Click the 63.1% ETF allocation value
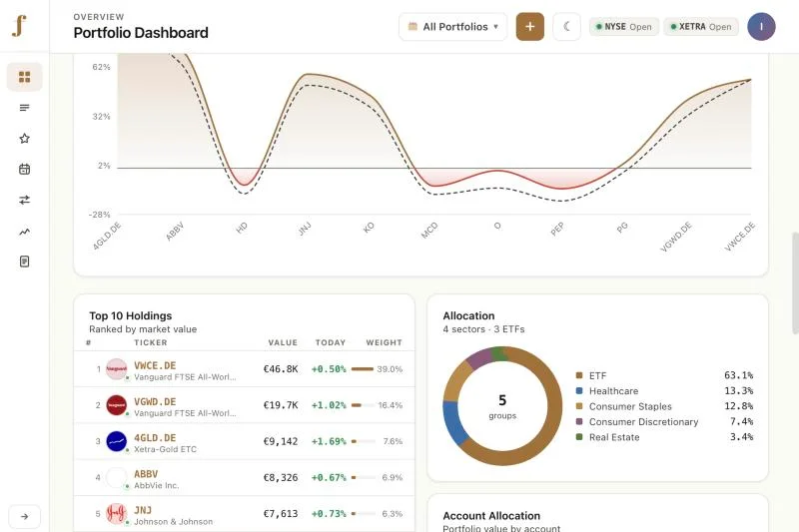The image size is (799, 532). tap(738, 375)
